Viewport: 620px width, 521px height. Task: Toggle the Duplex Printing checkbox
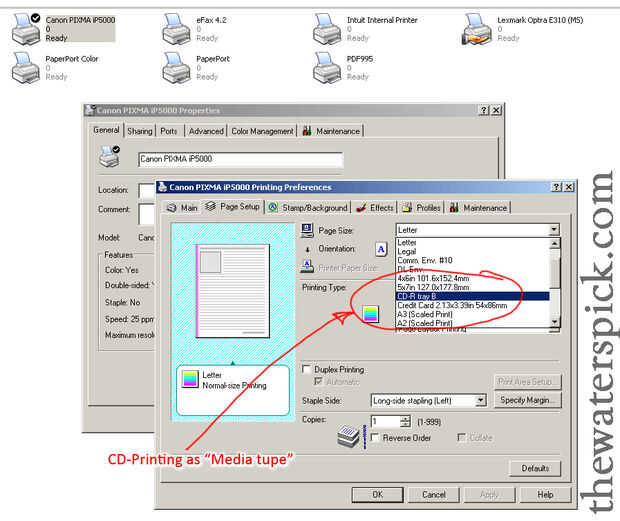(306, 369)
